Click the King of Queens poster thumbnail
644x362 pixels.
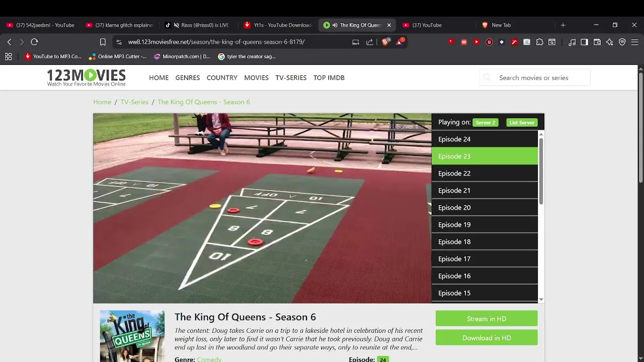pos(132,336)
